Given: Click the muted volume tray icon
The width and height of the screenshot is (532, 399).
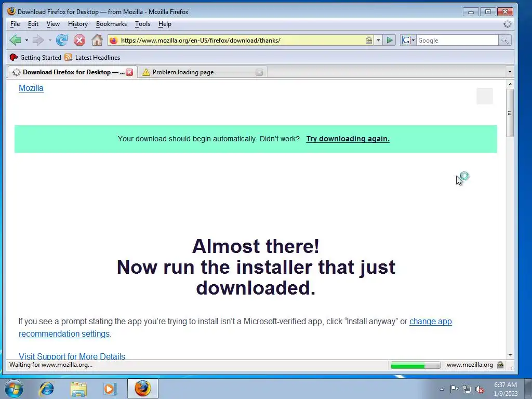Looking at the screenshot, I should 480,389.
